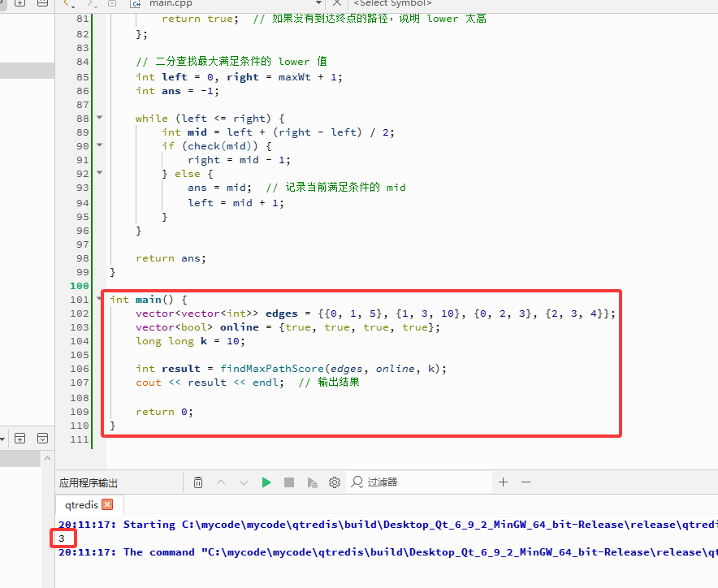Click 'long long k = 10;' line
The width and height of the screenshot is (718, 588).
tap(190, 341)
